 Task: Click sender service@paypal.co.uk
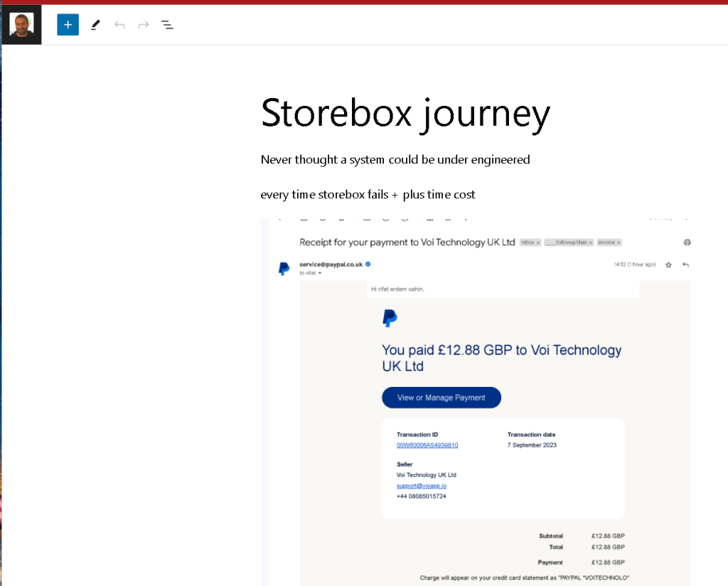tap(331, 265)
